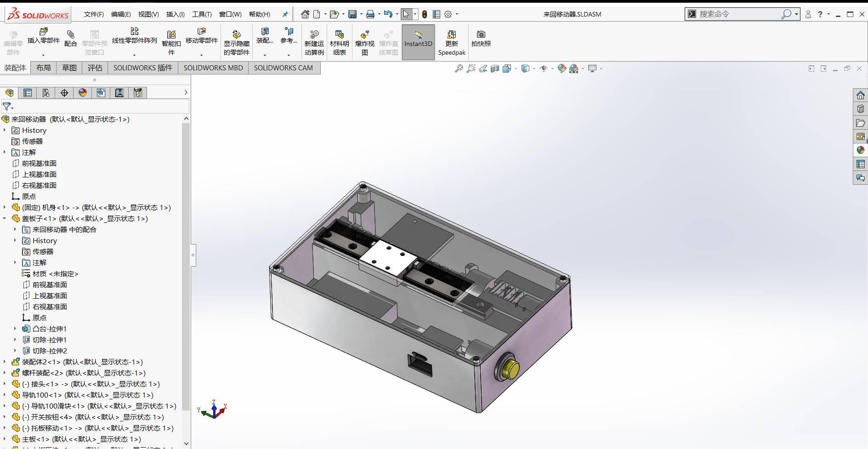This screenshot has height=449, width=868.
Task: Click Undo arrow in quick toolbar
Action: [x=388, y=14]
